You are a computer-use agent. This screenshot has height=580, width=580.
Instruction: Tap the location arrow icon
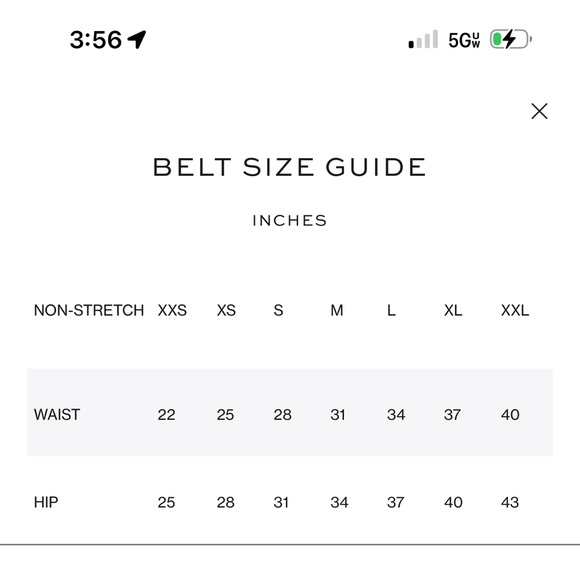(136, 39)
